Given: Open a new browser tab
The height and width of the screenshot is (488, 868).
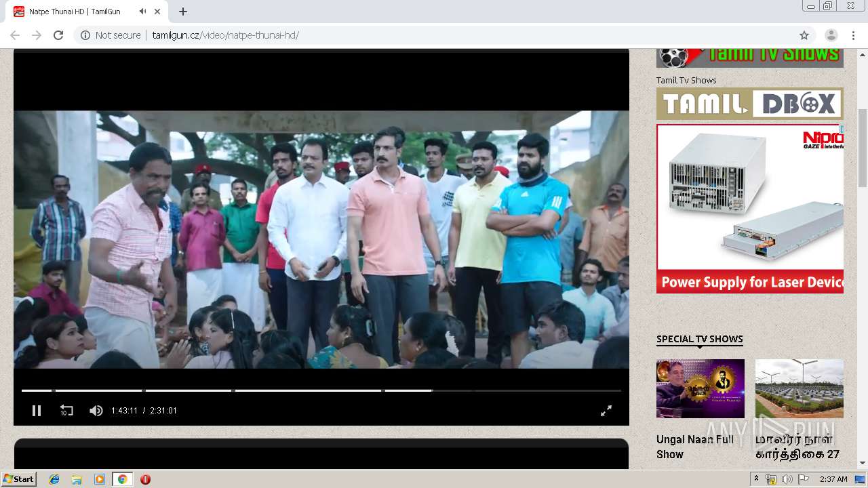Looking at the screenshot, I should click(x=183, y=12).
